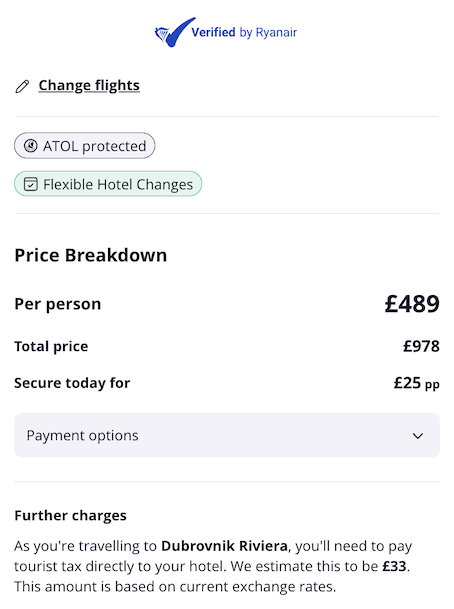Image resolution: width=454 pixels, height=609 pixels.
Task: Click the Per person label
Action: [x=58, y=304]
